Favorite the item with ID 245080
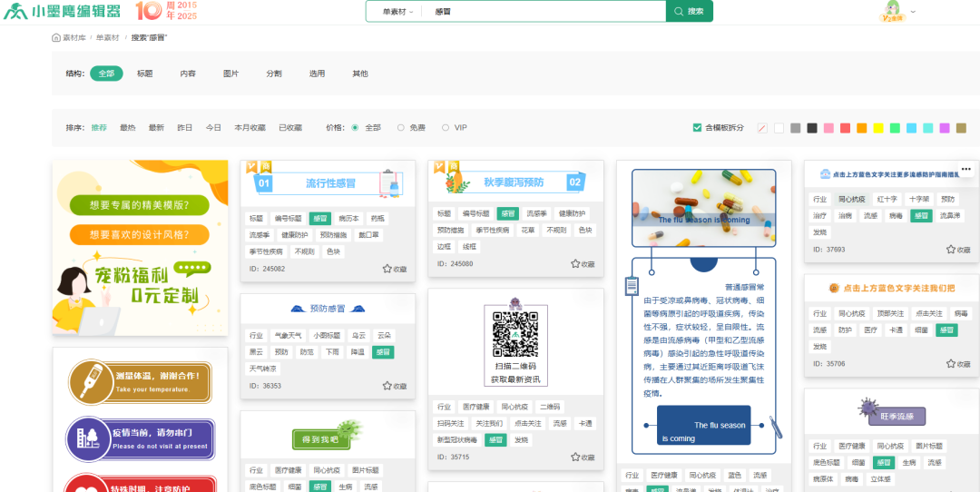The image size is (980, 492). click(583, 264)
